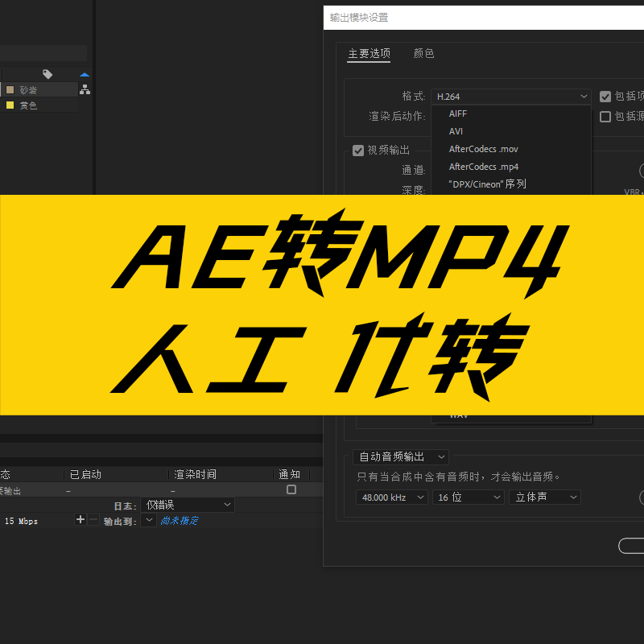Click the flowchart icon beside 砂岩
Image resolution: width=644 pixels, height=644 pixels.
point(85,90)
